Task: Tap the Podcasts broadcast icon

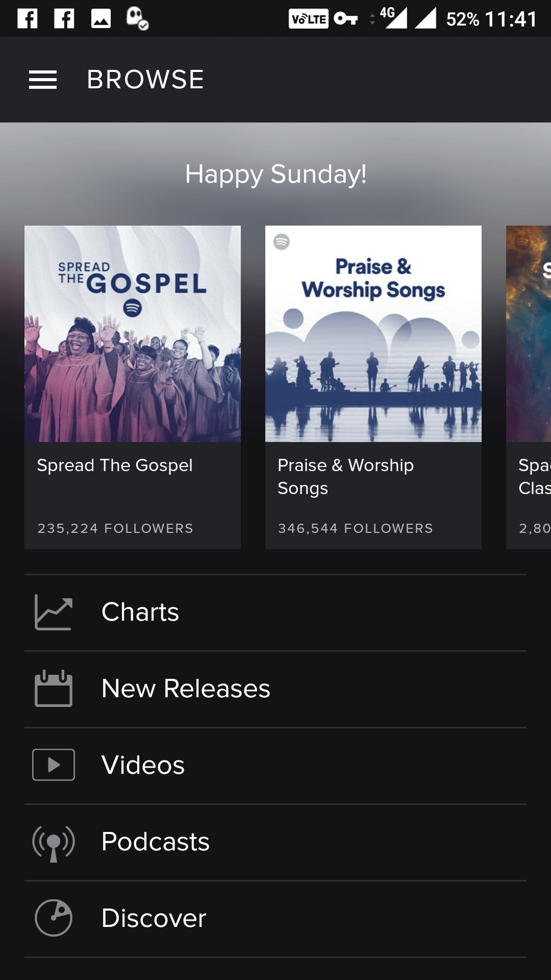Action: point(54,842)
